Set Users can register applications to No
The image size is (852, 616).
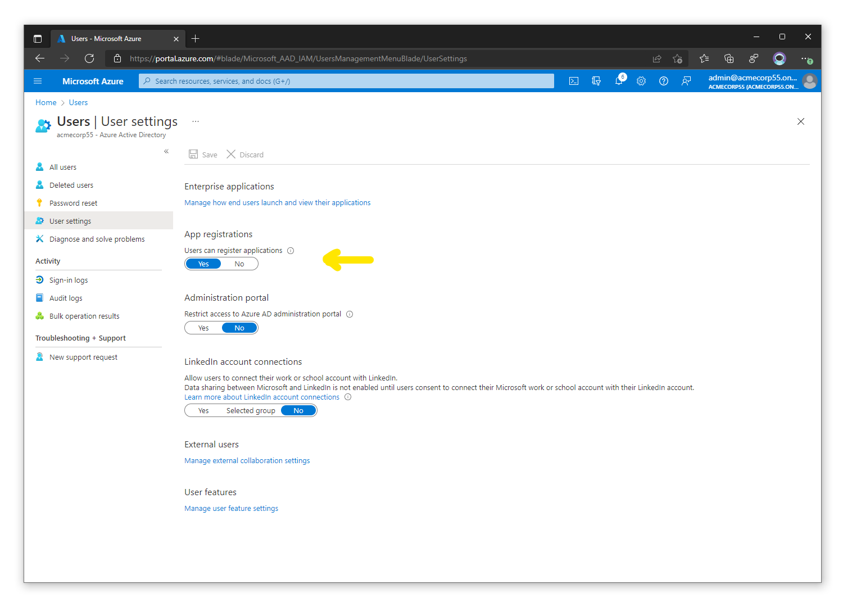(239, 264)
